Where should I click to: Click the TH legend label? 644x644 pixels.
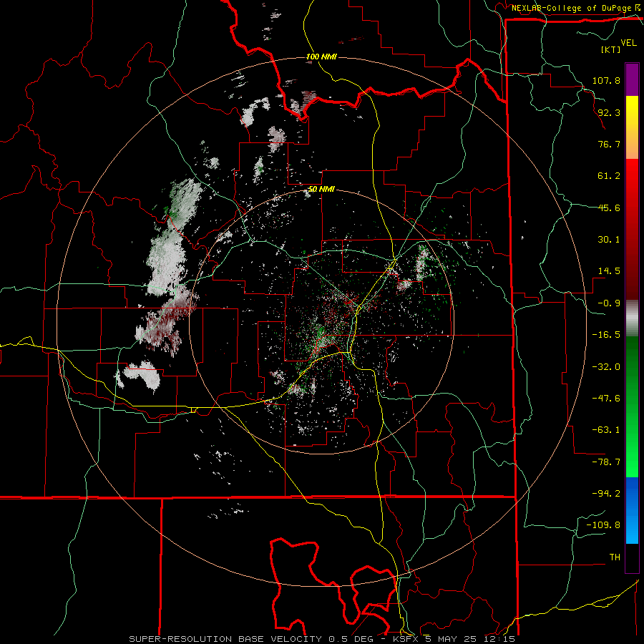615,557
